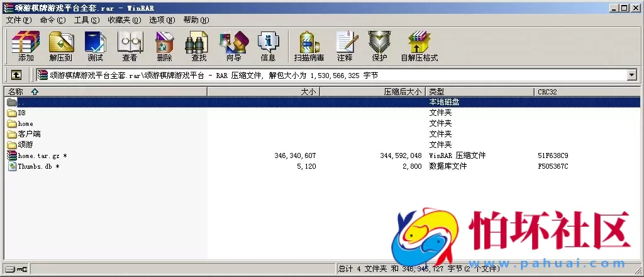Open the 工具(S) menu
This screenshot has width=644, height=277.
click(87, 20)
